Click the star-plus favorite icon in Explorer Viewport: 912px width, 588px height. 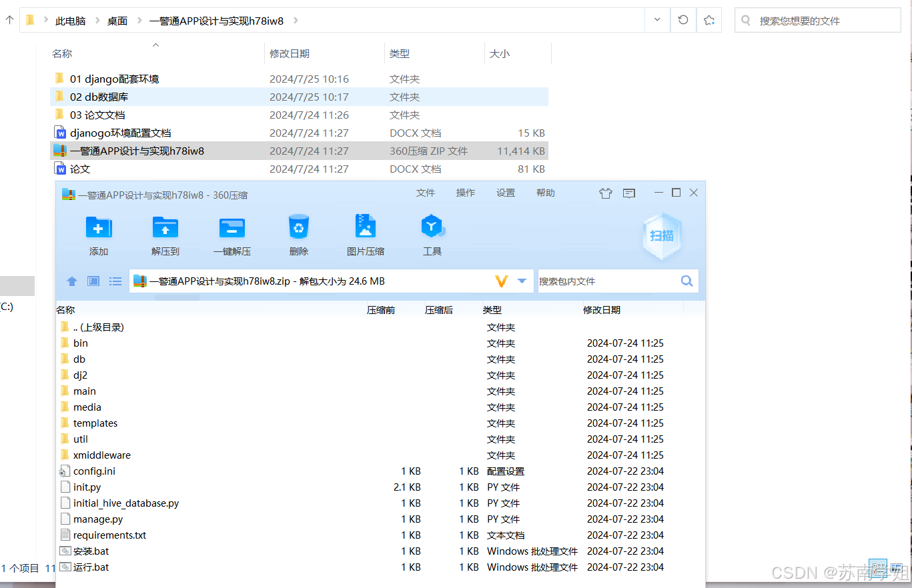click(709, 20)
